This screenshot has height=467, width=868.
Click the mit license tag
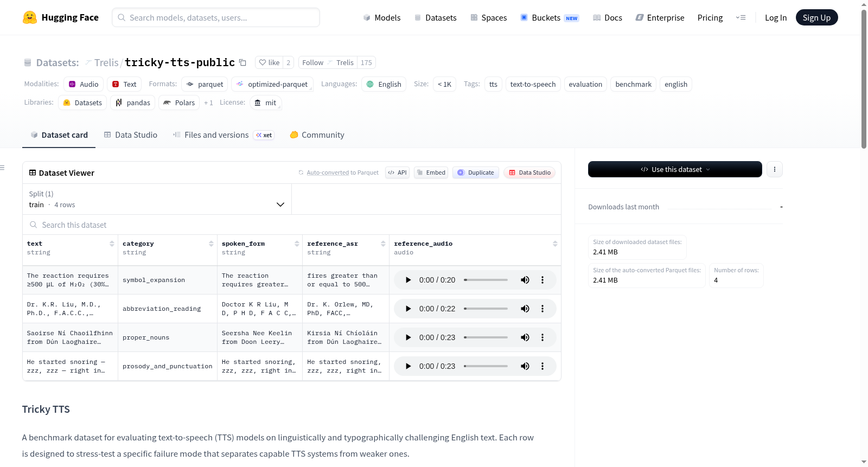(266, 103)
